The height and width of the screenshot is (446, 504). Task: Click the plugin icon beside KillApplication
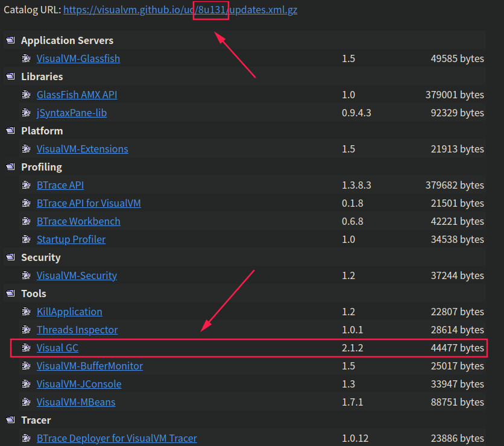point(26,312)
